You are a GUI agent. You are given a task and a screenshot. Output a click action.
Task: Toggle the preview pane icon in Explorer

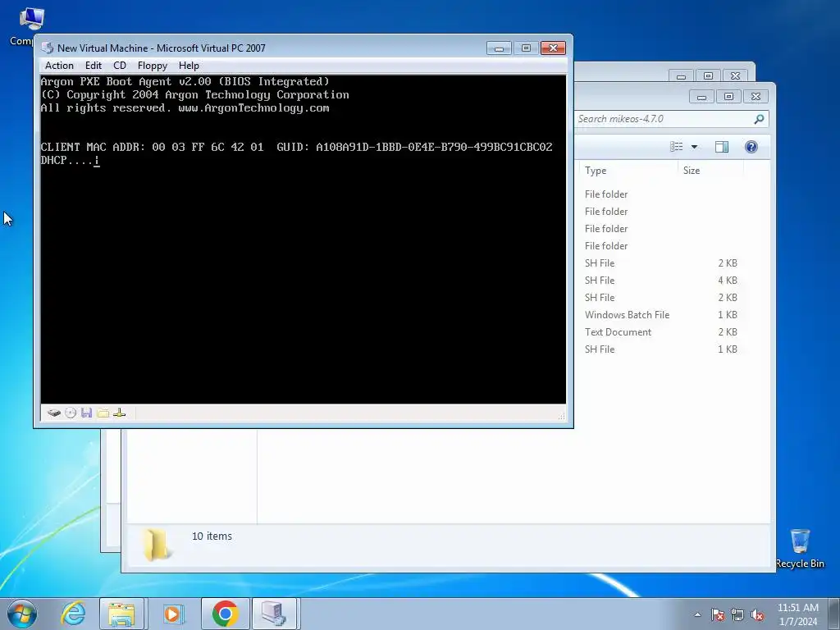pyautogui.click(x=722, y=147)
